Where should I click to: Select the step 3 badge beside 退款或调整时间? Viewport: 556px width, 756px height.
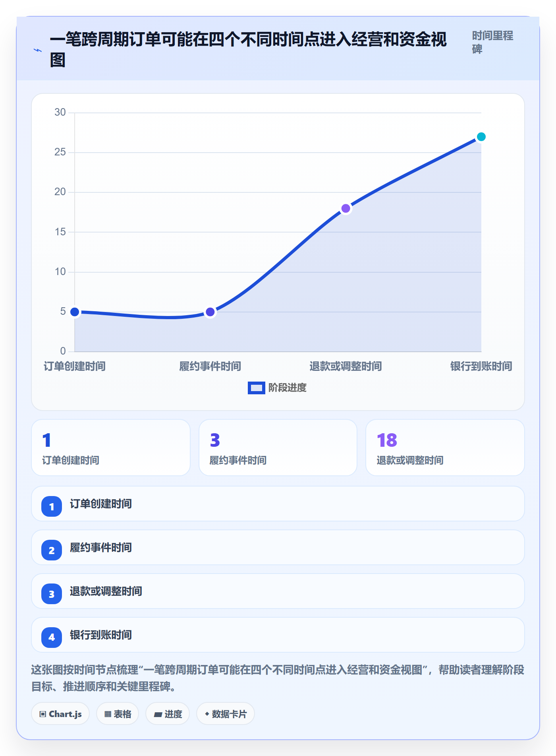tap(52, 594)
